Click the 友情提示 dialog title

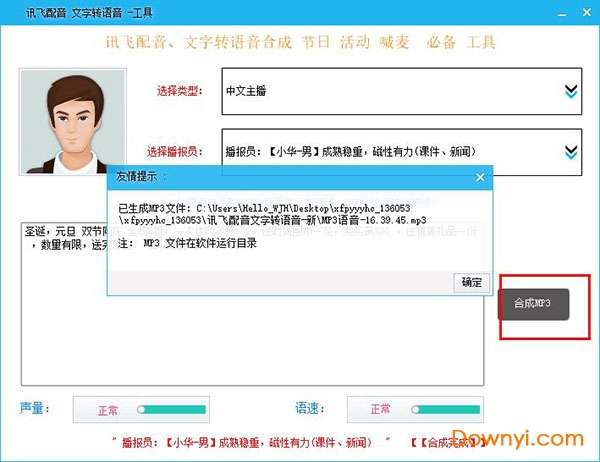coord(136,176)
